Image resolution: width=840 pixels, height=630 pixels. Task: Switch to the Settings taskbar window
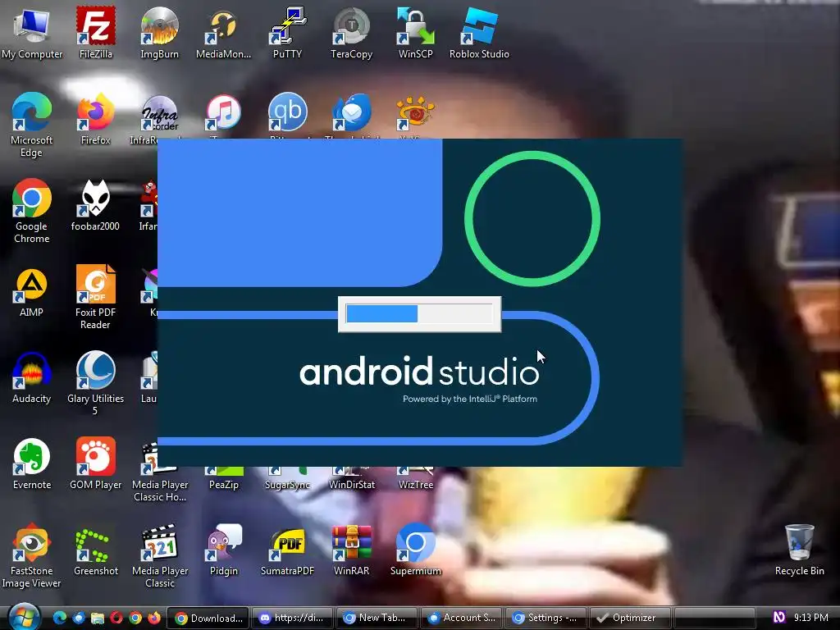[546, 618]
